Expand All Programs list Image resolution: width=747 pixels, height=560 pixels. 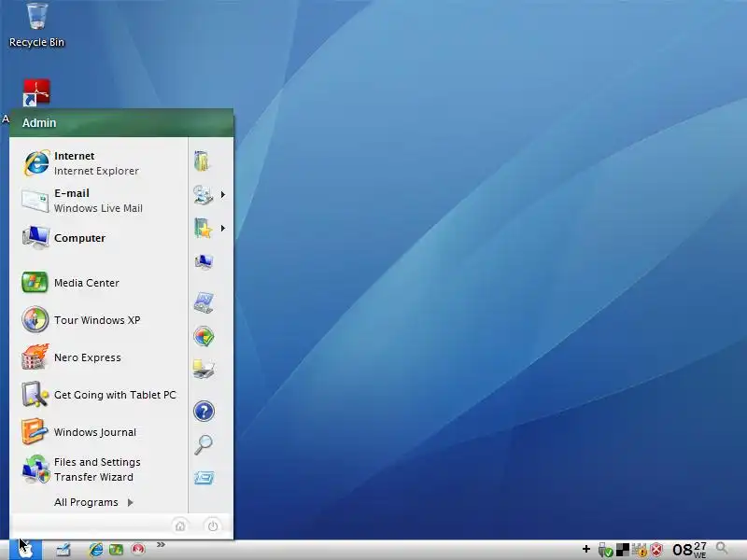pos(93,502)
